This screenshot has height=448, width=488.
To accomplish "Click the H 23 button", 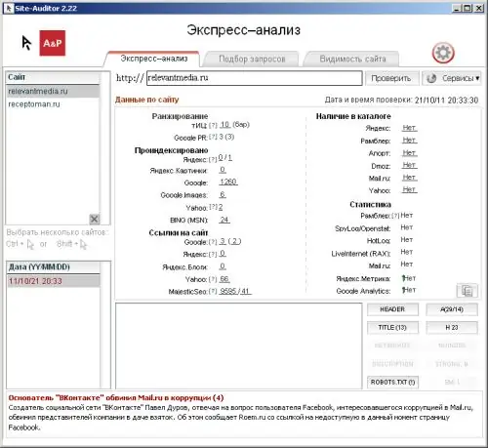I will tap(452, 327).
